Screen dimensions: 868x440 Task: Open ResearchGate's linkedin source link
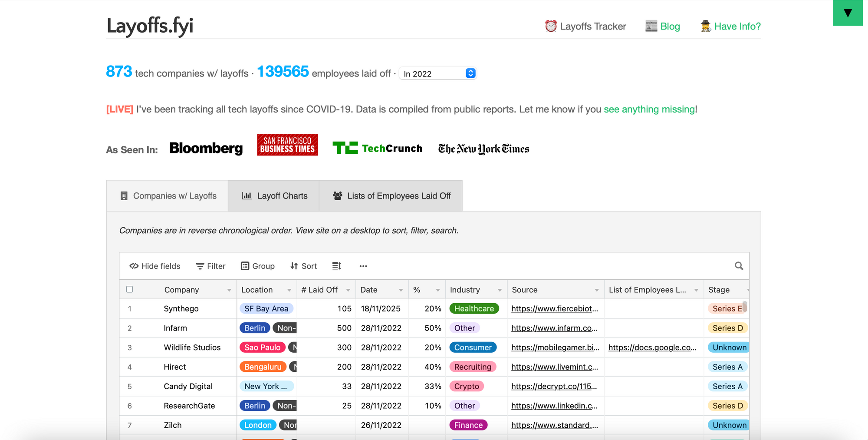(x=554, y=406)
